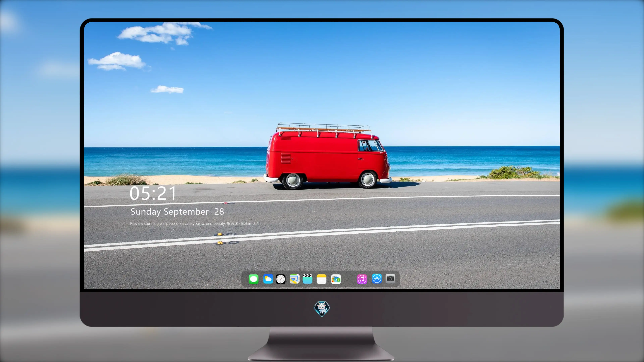Launch the Camera app from the dock

coord(390,279)
